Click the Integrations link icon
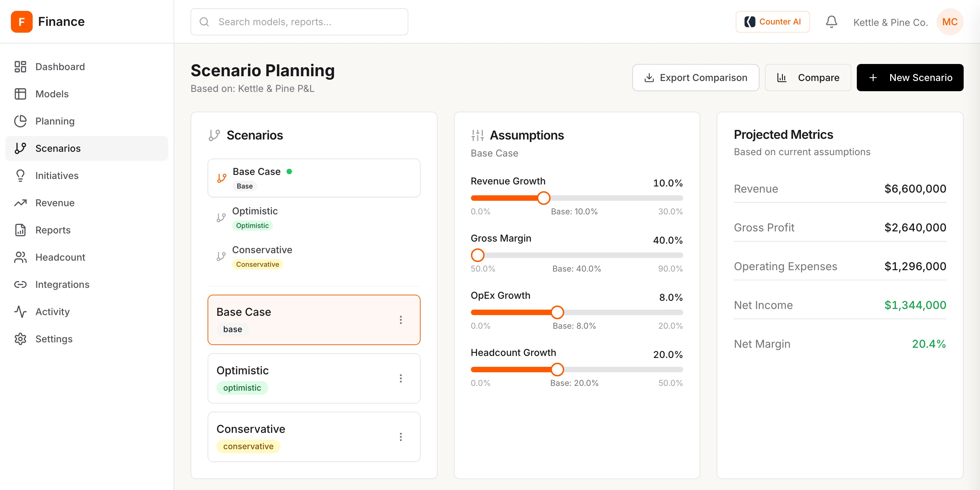 (20, 284)
